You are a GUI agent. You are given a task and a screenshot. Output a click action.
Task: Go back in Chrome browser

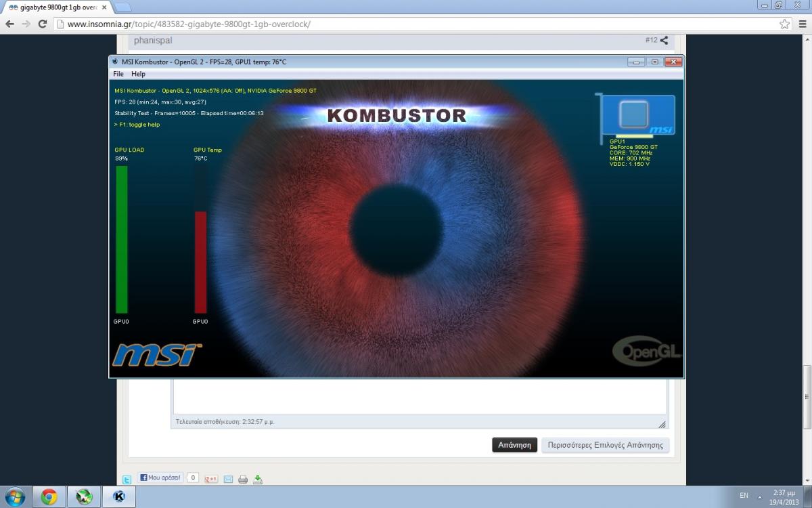point(9,24)
